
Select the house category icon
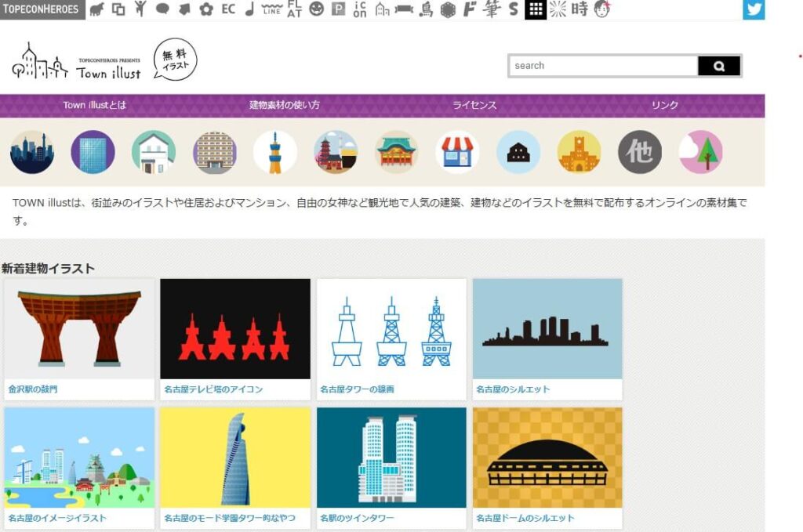(x=154, y=153)
